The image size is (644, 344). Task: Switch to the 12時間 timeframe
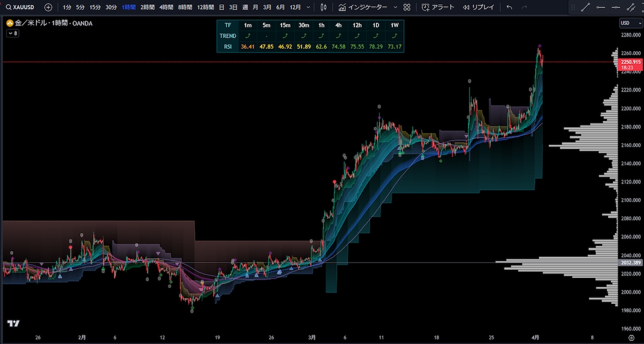coord(206,7)
